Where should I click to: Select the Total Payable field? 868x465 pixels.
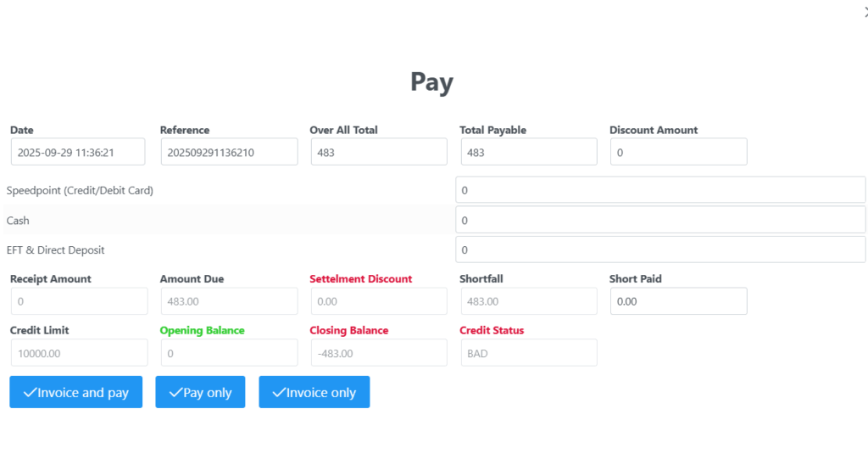[528, 153]
